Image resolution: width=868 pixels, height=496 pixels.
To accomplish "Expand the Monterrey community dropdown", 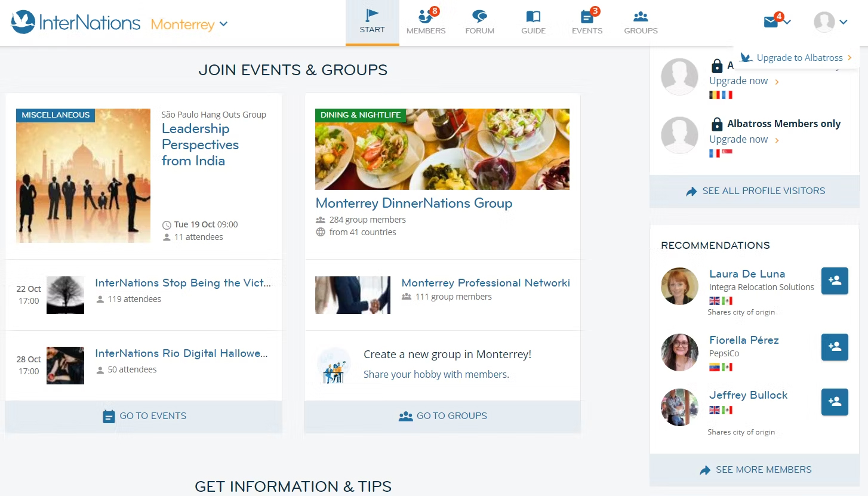I will [223, 24].
